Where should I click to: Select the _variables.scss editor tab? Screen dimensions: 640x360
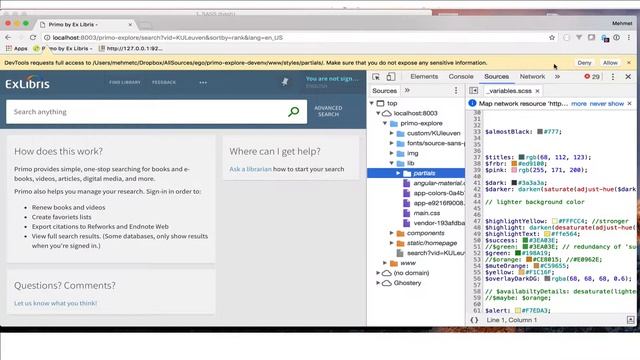(x=509, y=91)
